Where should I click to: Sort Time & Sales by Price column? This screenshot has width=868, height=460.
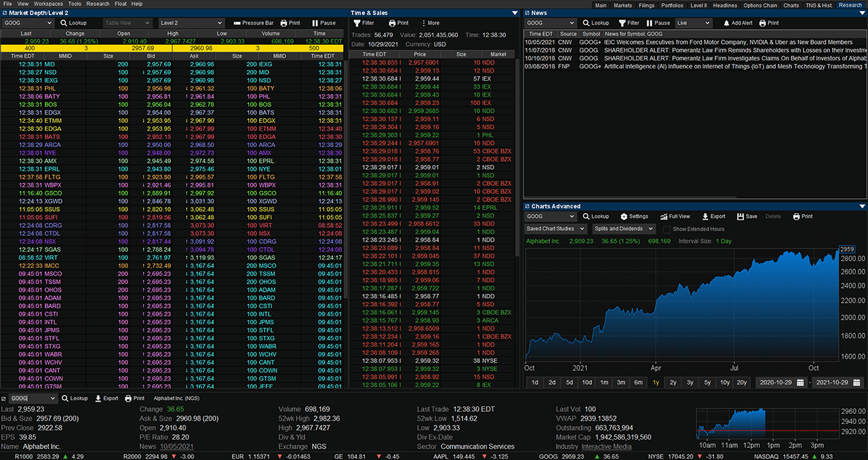420,54
